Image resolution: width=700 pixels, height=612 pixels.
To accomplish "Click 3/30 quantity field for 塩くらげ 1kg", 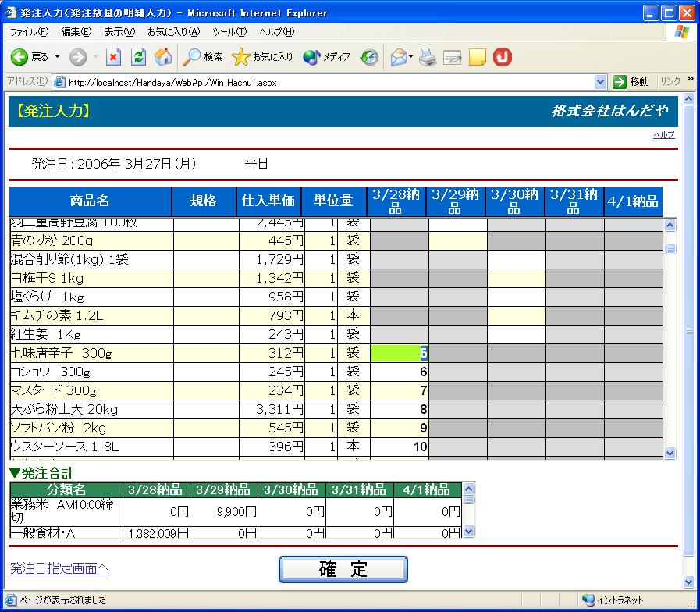I will 516,297.
